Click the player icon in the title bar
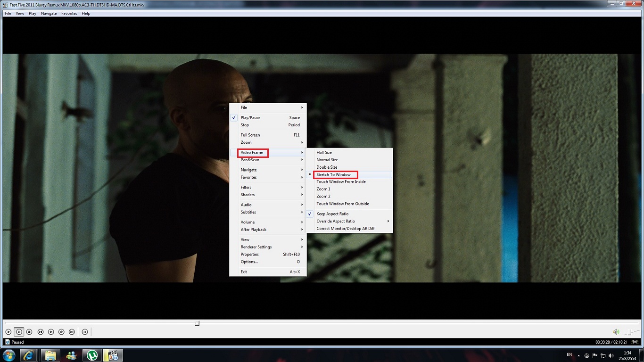Viewport: 644px width, 362px height. click(5, 5)
